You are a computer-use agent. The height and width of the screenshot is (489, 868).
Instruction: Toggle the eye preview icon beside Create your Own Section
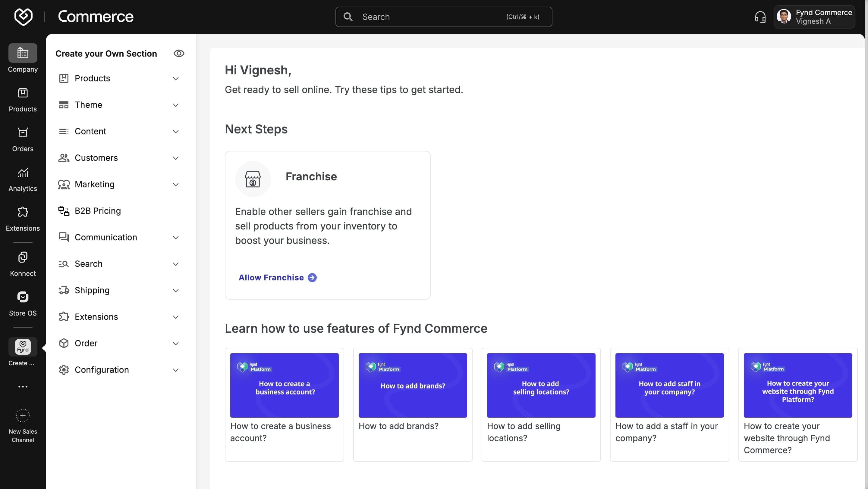[179, 53]
